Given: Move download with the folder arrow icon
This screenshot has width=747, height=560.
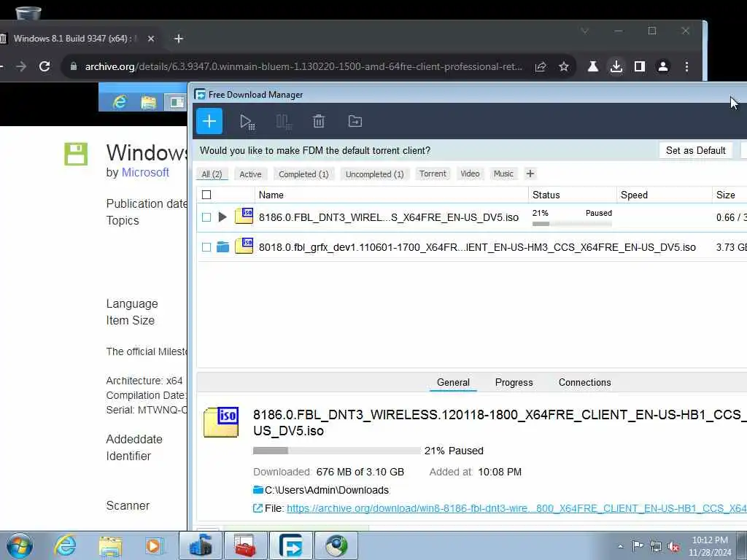Looking at the screenshot, I should [x=355, y=122].
